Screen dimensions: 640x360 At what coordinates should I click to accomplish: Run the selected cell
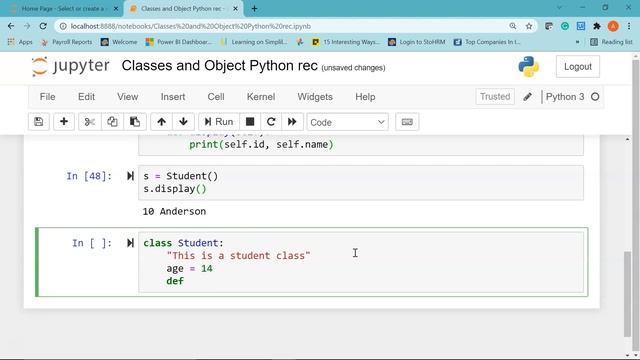219,122
